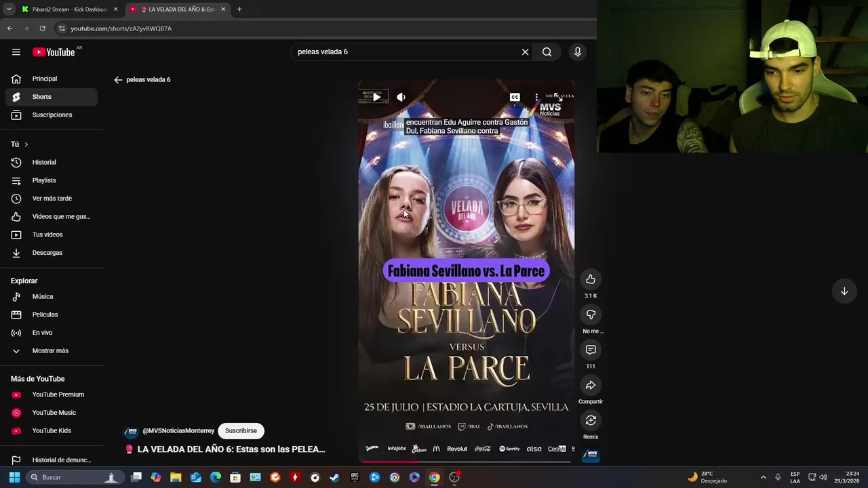The width and height of the screenshot is (868, 488).
Task: Close the LA VELADA DEL AÑO 6 tab
Action: coord(223,9)
